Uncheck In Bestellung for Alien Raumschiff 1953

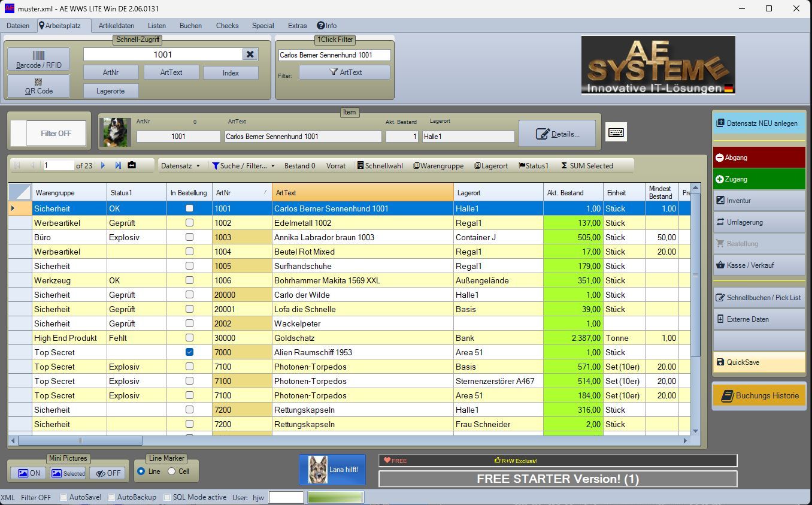coord(189,352)
